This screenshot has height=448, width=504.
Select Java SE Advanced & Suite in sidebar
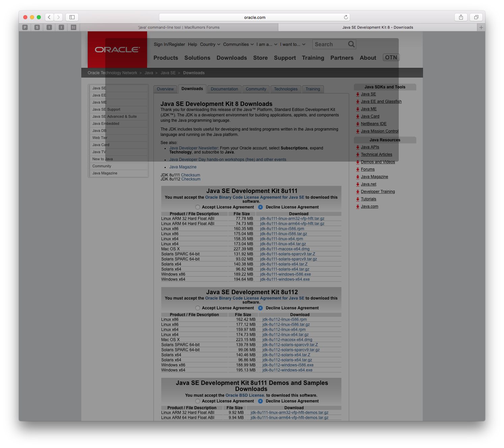(x=118, y=116)
